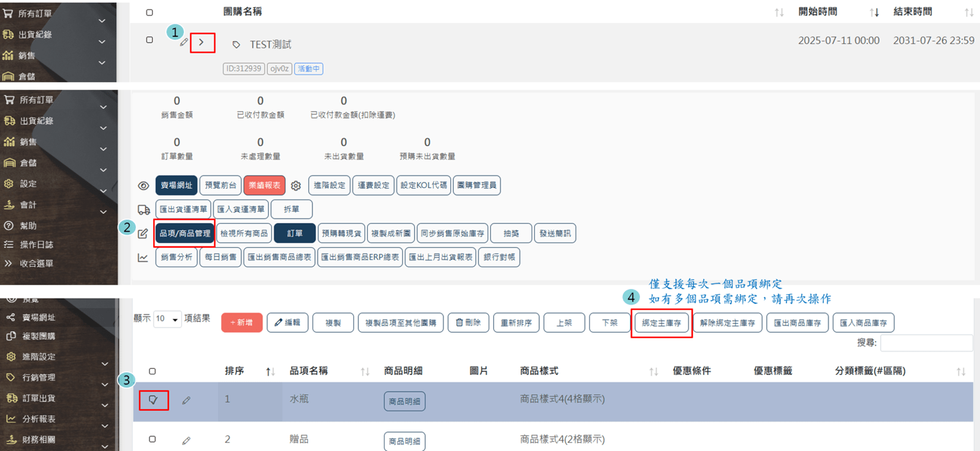Click the pencil edit icon beside TEST測試 row
The image size is (980, 451).
tap(184, 42)
